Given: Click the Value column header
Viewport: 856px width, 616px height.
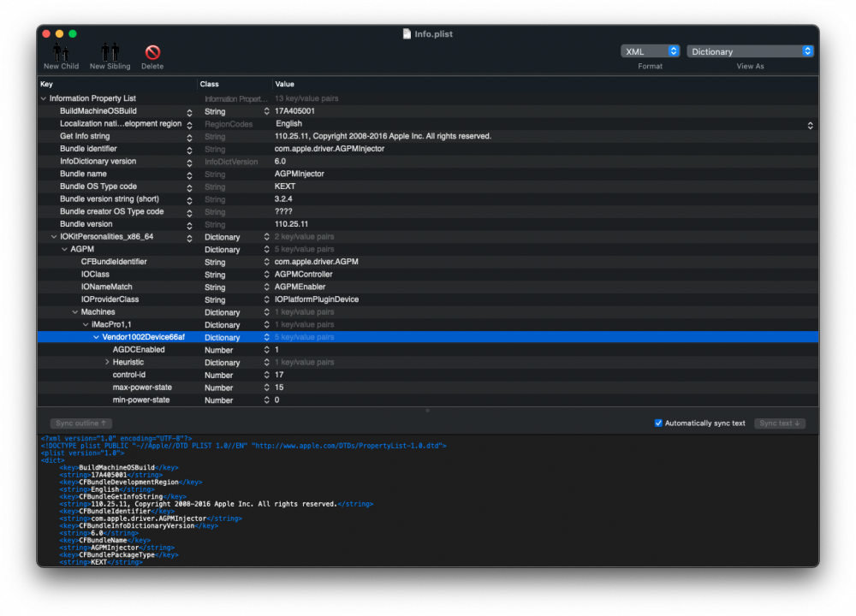Looking at the screenshot, I should [545, 84].
